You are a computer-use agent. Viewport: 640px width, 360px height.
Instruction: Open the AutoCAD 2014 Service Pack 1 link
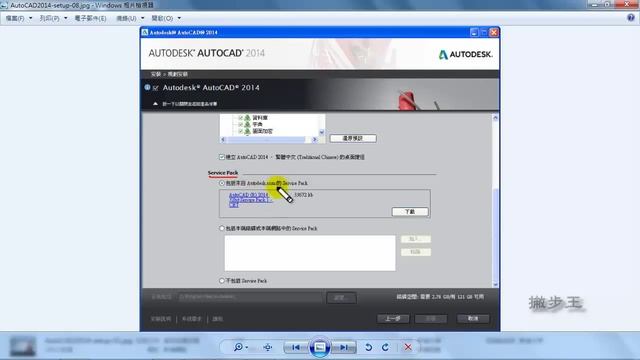click(x=249, y=200)
